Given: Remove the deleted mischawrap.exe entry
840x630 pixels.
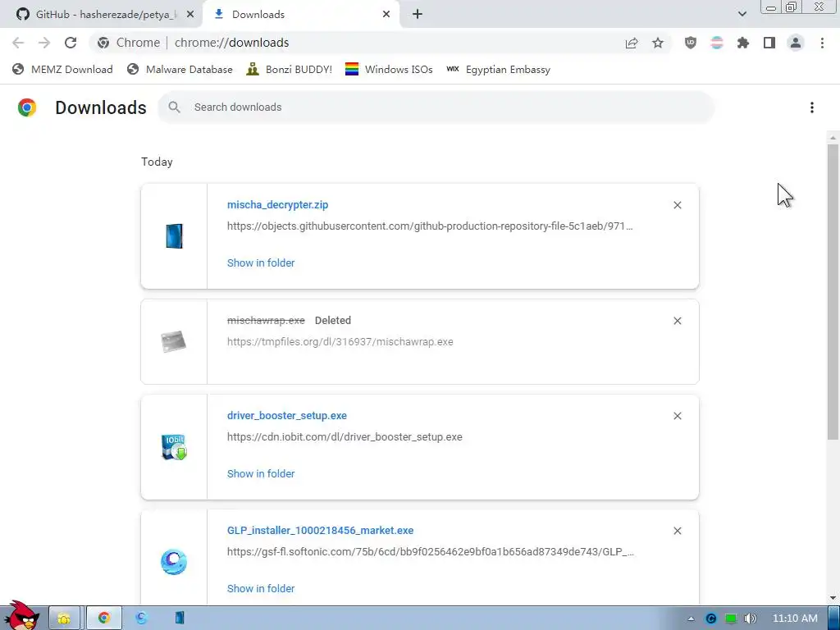Looking at the screenshot, I should pyautogui.click(x=677, y=321).
